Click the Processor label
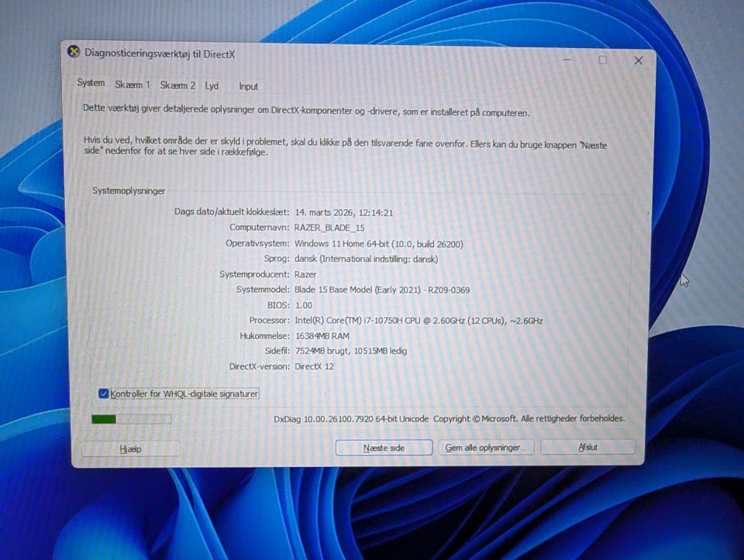The width and height of the screenshot is (744, 560). coord(269,320)
